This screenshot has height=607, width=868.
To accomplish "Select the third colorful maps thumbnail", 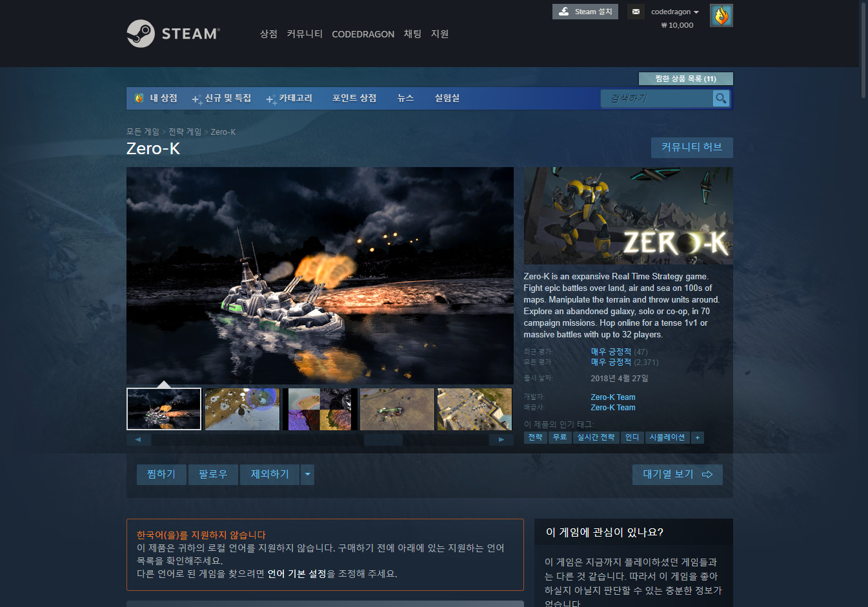I will (x=319, y=409).
